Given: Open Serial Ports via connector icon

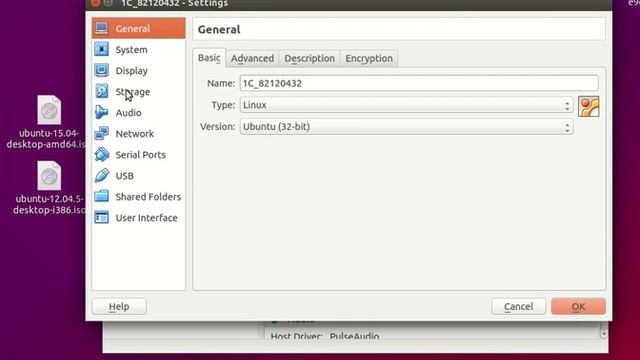Looking at the screenshot, I should click(x=102, y=154).
